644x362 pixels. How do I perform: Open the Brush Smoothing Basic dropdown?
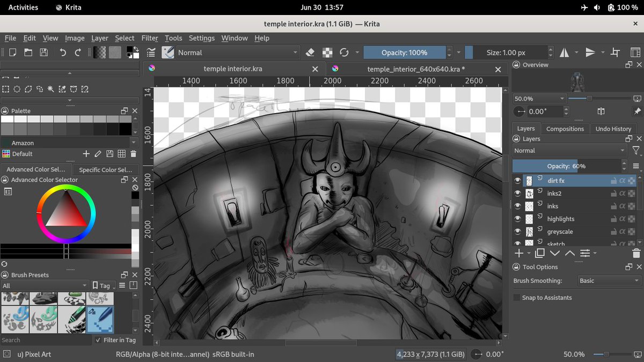pyautogui.click(x=609, y=280)
